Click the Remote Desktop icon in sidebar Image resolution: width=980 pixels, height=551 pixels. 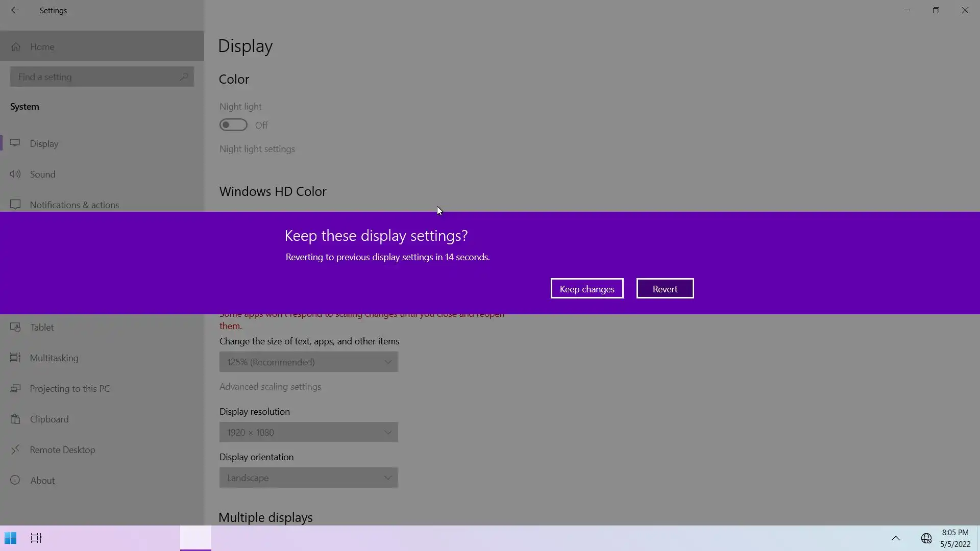click(15, 449)
